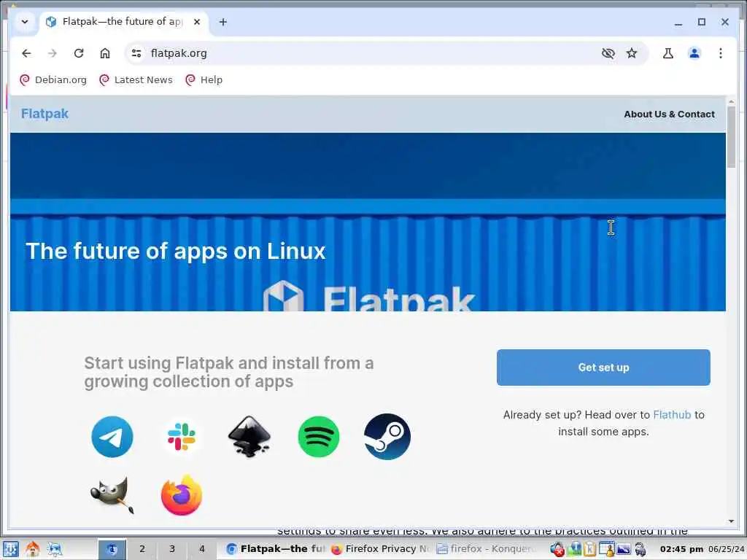Reload the flatpak.org page
The image size is (747, 560).
(x=79, y=53)
